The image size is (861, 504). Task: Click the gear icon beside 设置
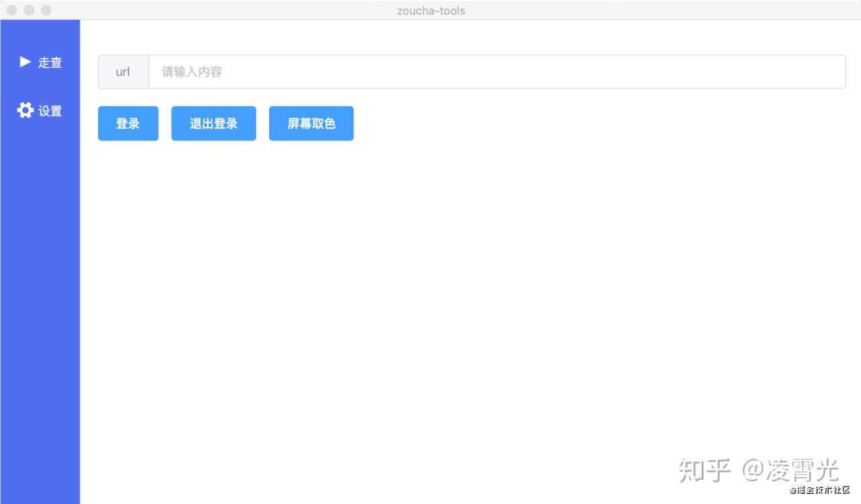tap(25, 110)
